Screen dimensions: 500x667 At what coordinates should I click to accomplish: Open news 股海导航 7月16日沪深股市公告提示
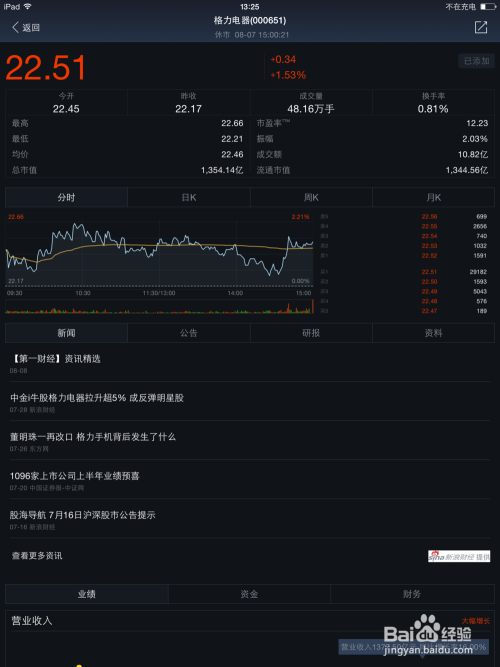tap(250, 520)
